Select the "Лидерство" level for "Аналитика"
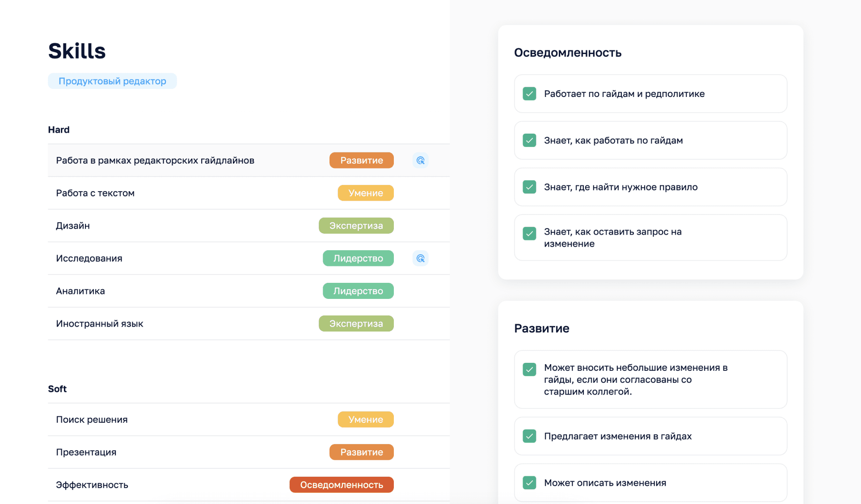The image size is (861, 504). (358, 290)
